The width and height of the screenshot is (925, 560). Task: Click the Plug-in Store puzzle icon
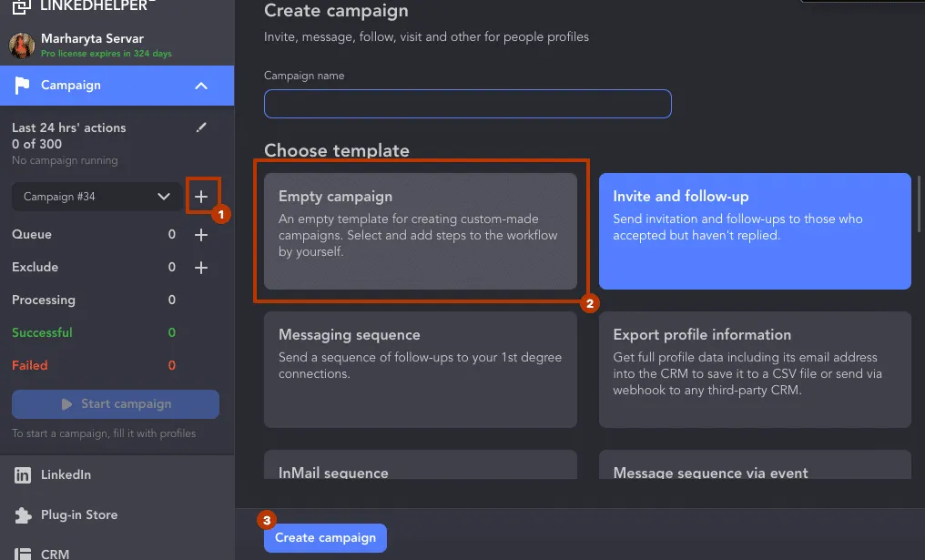tap(23, 515)
